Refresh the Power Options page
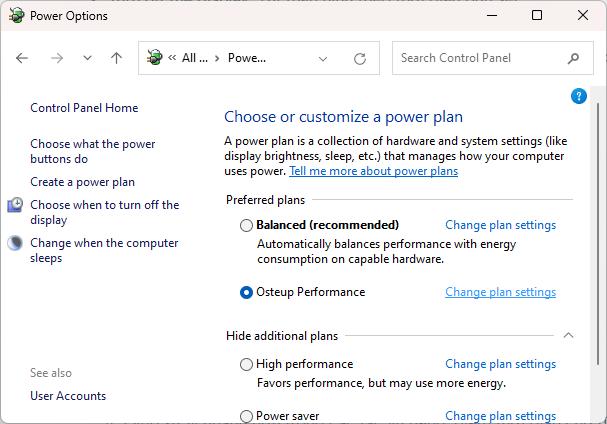The image size is (607, 424). [x=360, y=58]
